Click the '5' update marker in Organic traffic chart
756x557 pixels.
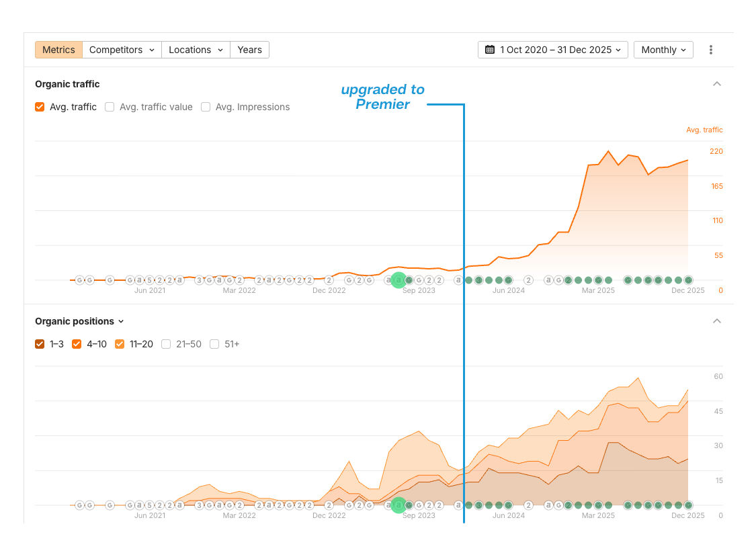point(150,280)
